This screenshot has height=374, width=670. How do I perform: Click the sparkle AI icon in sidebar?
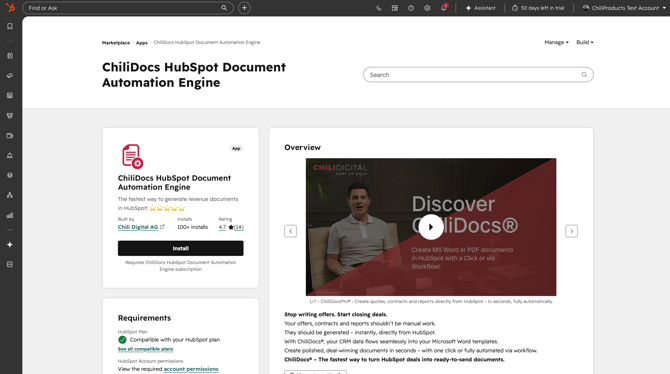[10, 244]
